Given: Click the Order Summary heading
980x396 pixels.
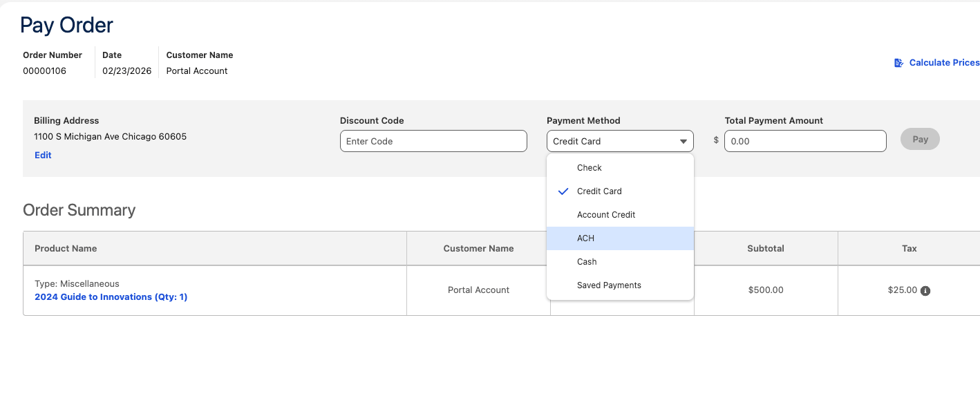Looking at the screenshot, I should pyautogui.click(x=79, y=210).
